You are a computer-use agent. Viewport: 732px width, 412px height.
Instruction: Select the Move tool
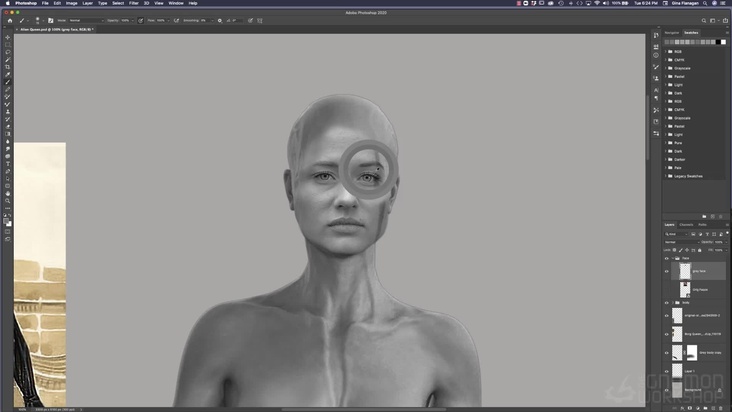(x=7, y=37)
